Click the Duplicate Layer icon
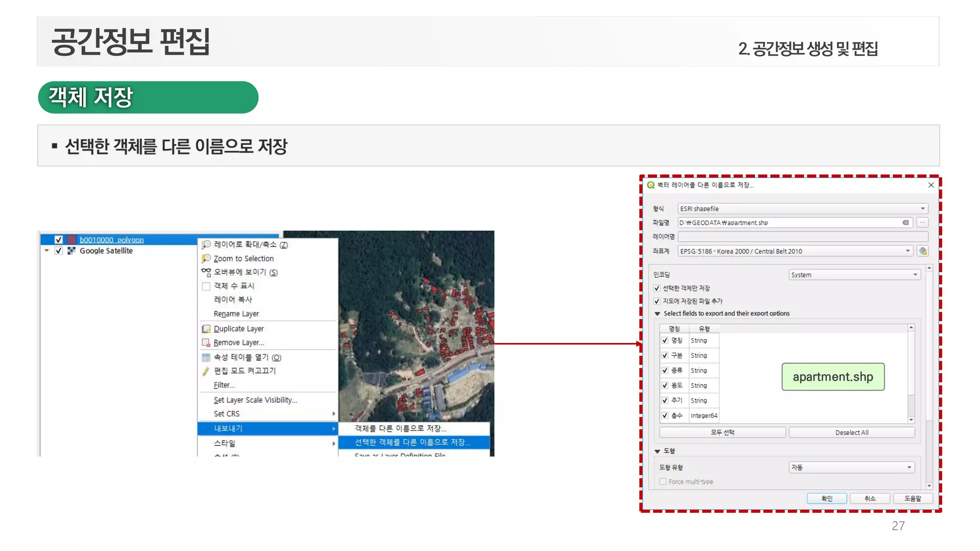The height and width of the screenshot is (551, 980). (x=206, y=329)
